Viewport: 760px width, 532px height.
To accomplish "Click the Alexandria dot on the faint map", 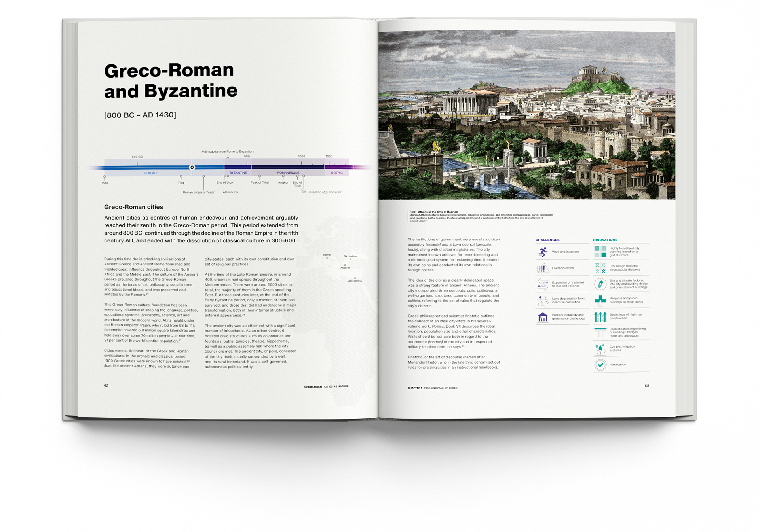I will (x=355, y=278).
